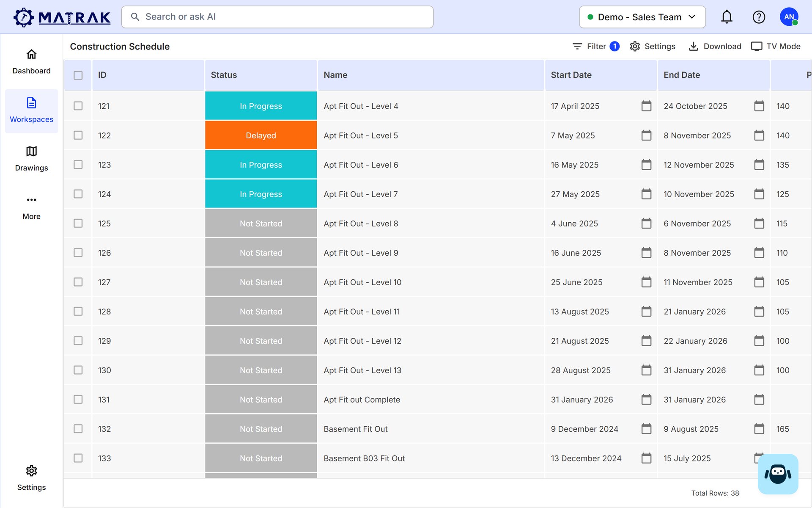This screenshot has width=812, height=508.
Task: Open start date calendar for row 122
Action: pyautogui.click(x=646, y=135)
